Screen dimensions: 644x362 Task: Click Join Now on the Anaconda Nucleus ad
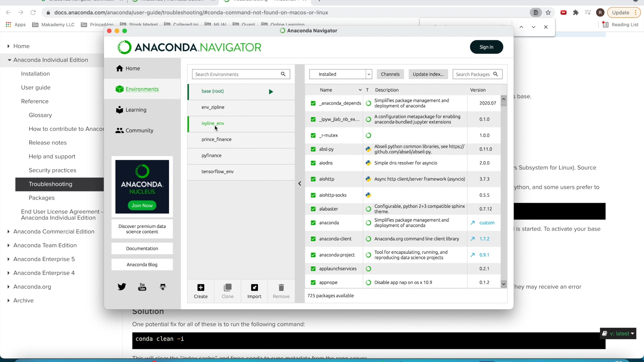pyautogui.click(x=142, y=205)
